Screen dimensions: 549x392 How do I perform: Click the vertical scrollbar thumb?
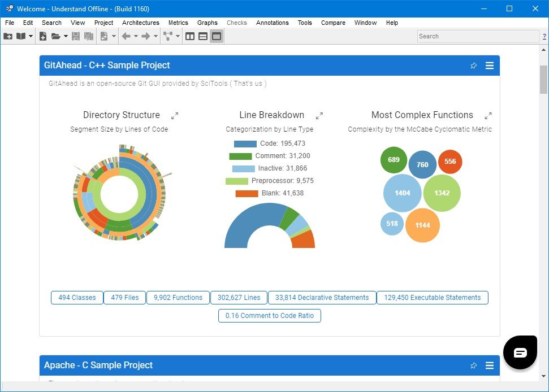pyautogui.click(x=544, y=80)
